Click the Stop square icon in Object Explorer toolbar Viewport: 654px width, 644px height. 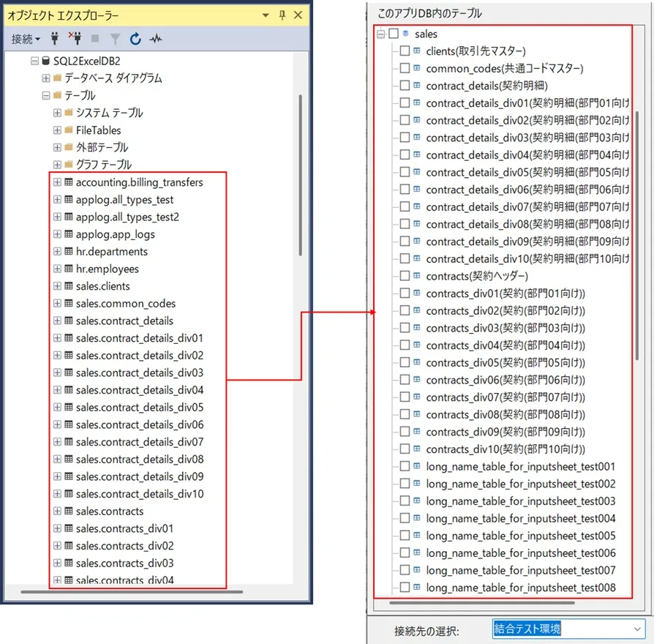tap(95, 38)
